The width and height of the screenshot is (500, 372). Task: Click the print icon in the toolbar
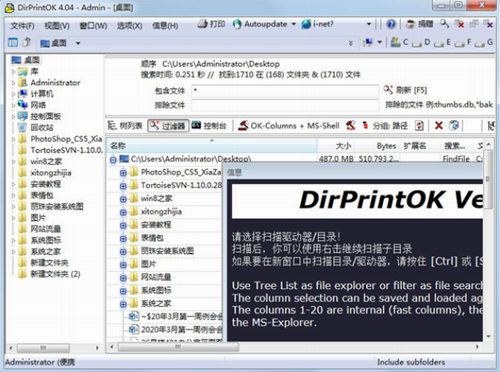pos(202,24)
